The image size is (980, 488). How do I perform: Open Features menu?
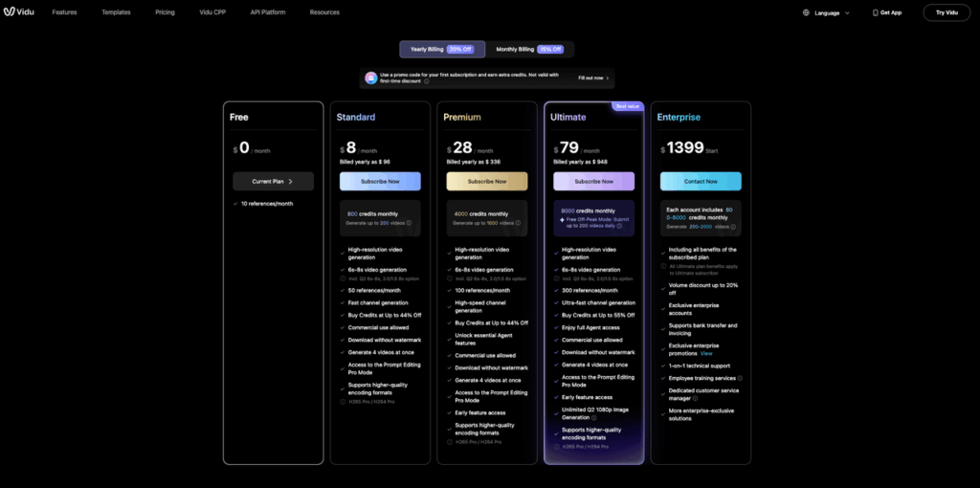coord(65,12)
